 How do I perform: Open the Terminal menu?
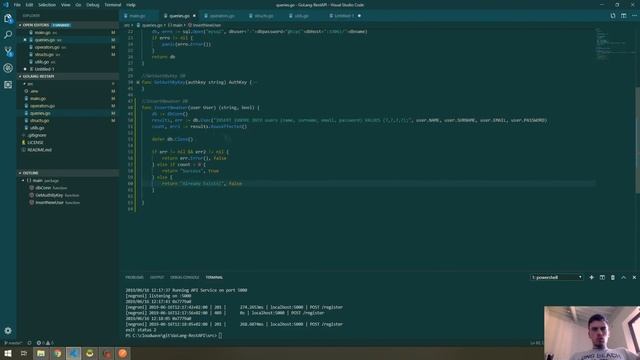[113, 5]
